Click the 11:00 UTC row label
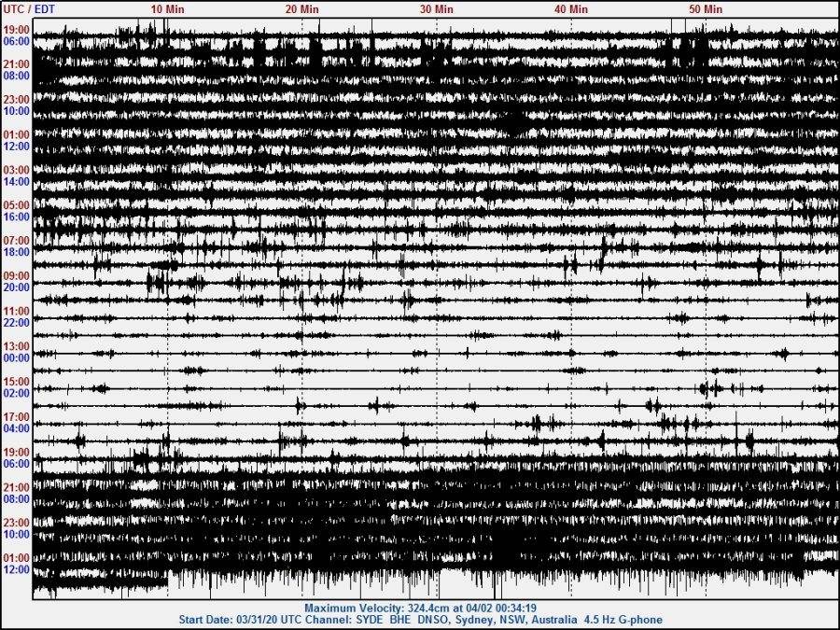 pyautogui.click(x=16, y=311)
